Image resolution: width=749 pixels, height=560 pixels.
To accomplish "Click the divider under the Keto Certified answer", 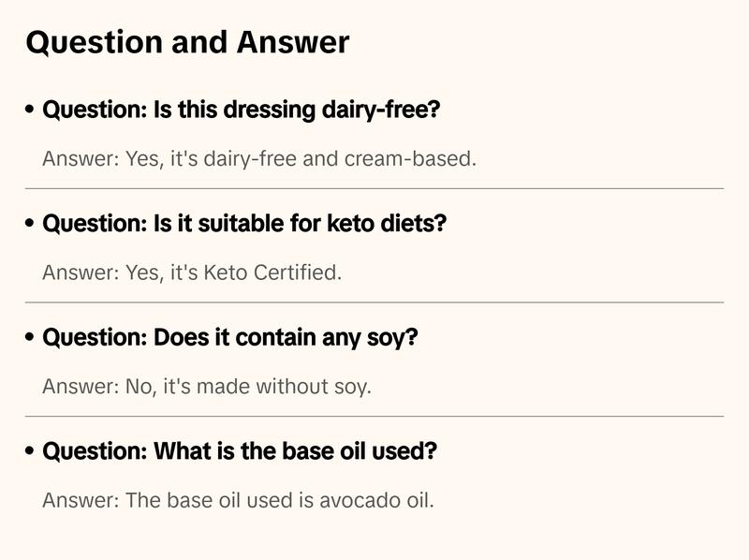I will (x=374, y=302).
